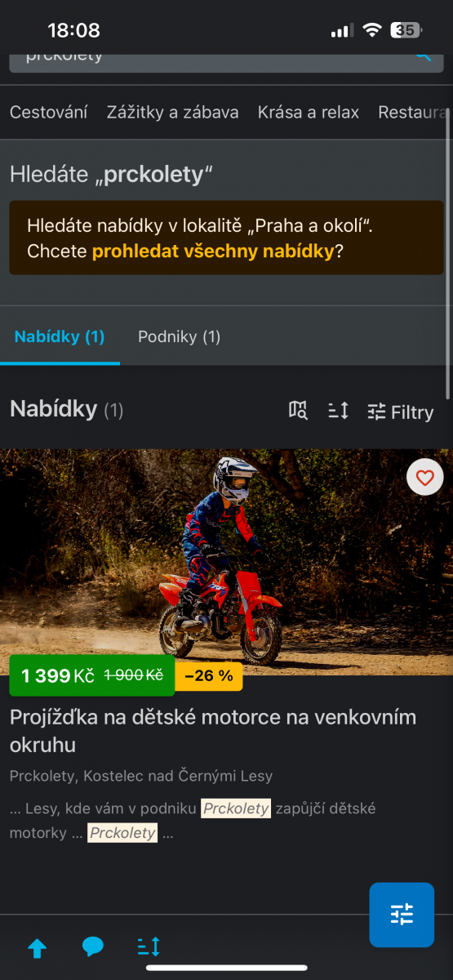Tap the 1 399 Kč price badge

point(91,675)
